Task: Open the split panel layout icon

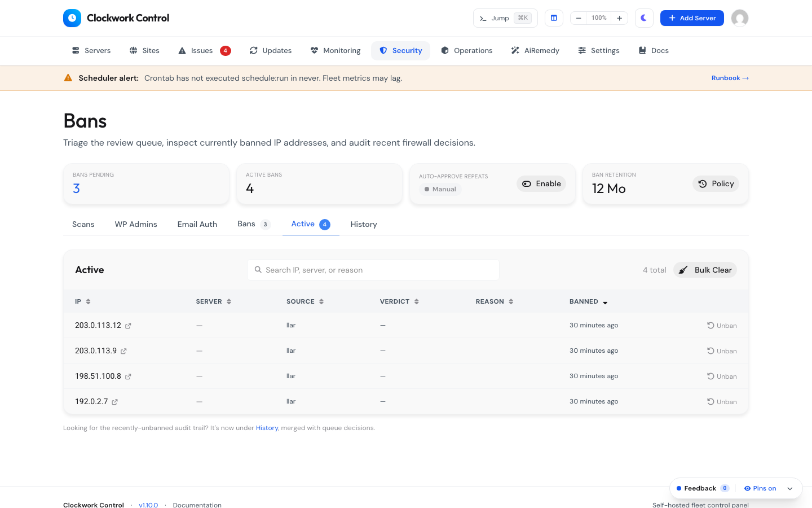Action: click(x=554, y=18)
